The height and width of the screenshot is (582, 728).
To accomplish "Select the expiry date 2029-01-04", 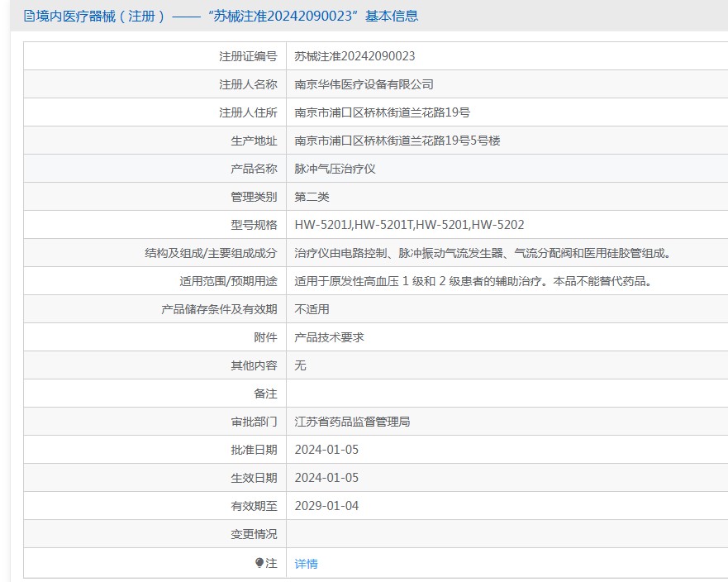I will (326, 506).
